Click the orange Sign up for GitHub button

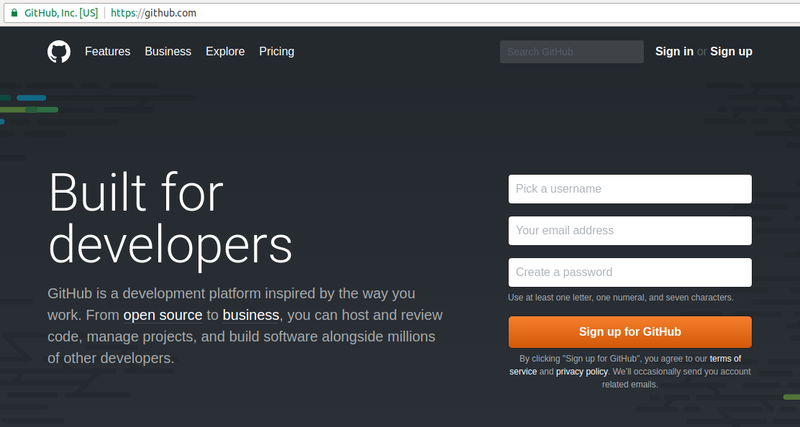click(630, 332)
